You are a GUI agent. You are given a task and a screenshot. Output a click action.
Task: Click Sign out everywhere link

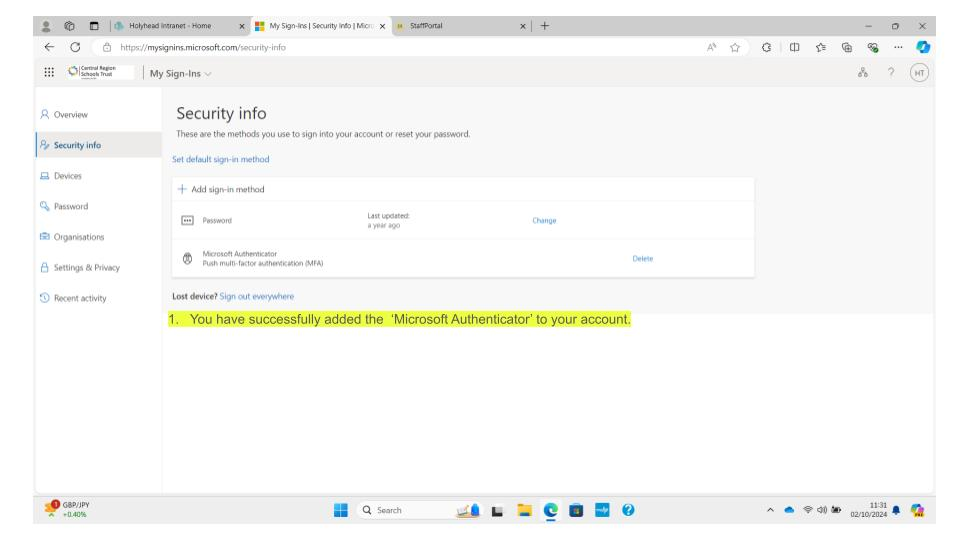tap(257, 296)
